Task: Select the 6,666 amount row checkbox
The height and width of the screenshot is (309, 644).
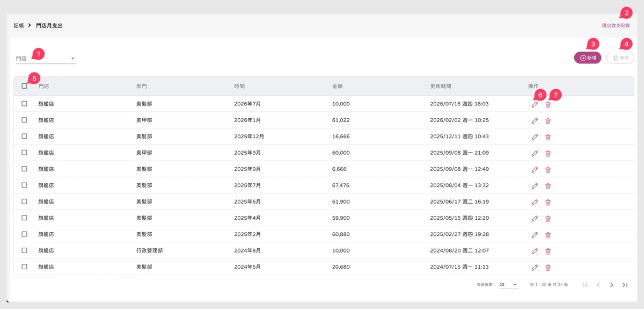Action: (24, 169)
